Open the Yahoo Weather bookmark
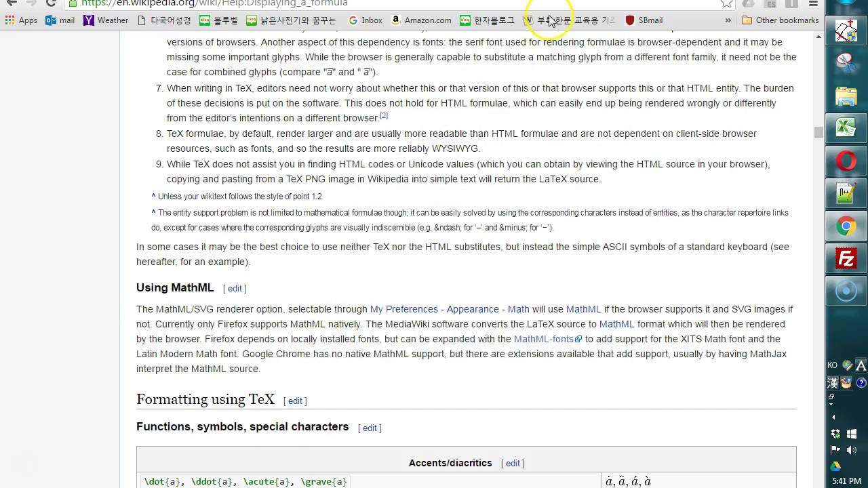This screenshot has width=868, height=488. pyautogui.click(x=106, y=20)
